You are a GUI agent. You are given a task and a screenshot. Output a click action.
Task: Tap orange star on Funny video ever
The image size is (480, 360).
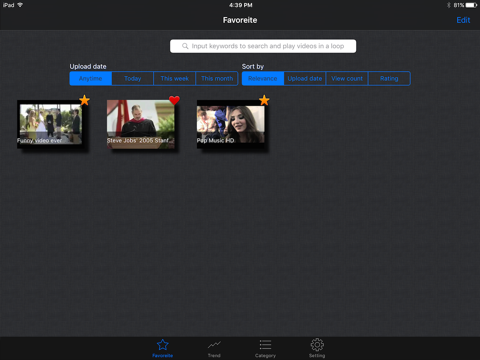coord(85,100)
